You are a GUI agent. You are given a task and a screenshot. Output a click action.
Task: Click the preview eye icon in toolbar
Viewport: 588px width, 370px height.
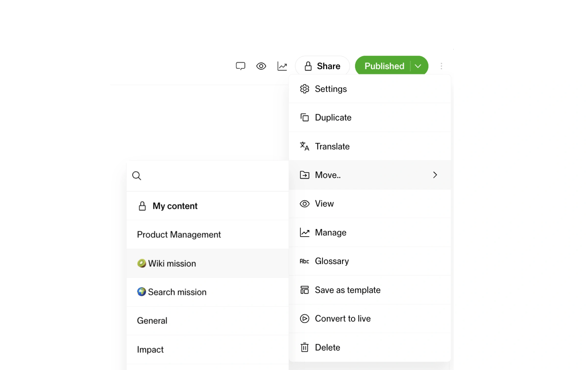tap(261, 66)
